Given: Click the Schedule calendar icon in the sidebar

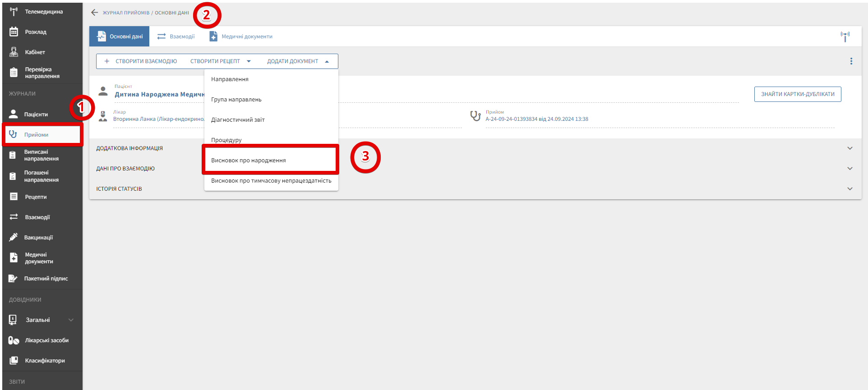Looking at the screenshot, I should pyautogui.click(x=14, y=32).
